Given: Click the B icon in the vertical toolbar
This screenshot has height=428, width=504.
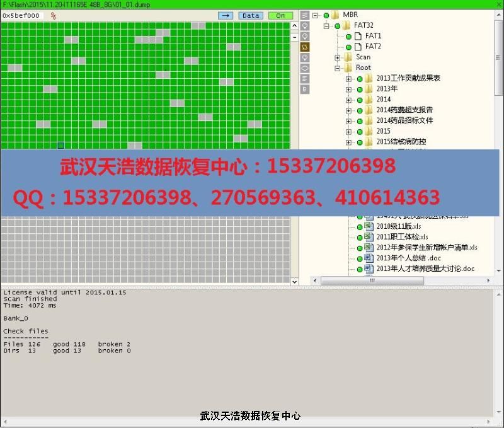Looking at the screenshot, I should [x=304, y=90].
